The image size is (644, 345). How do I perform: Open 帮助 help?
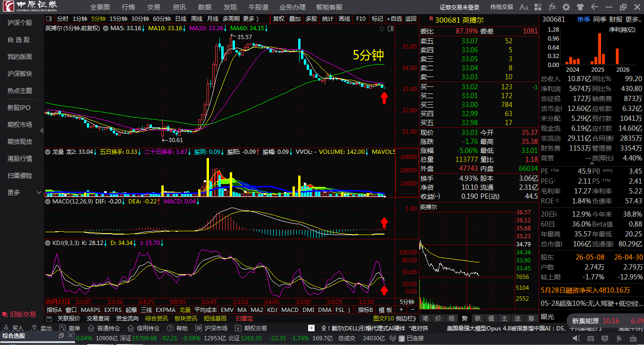[x=177, y=328]
